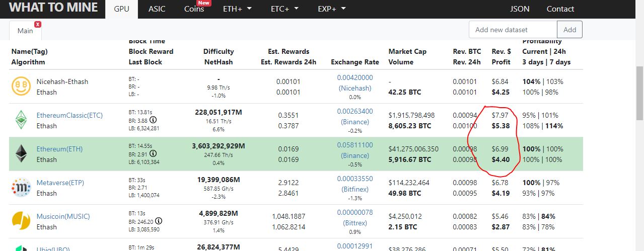This screenshot has height=251, width=644.
Task: Click the Nicehash-Ethash name text
Action: point(62,81)
